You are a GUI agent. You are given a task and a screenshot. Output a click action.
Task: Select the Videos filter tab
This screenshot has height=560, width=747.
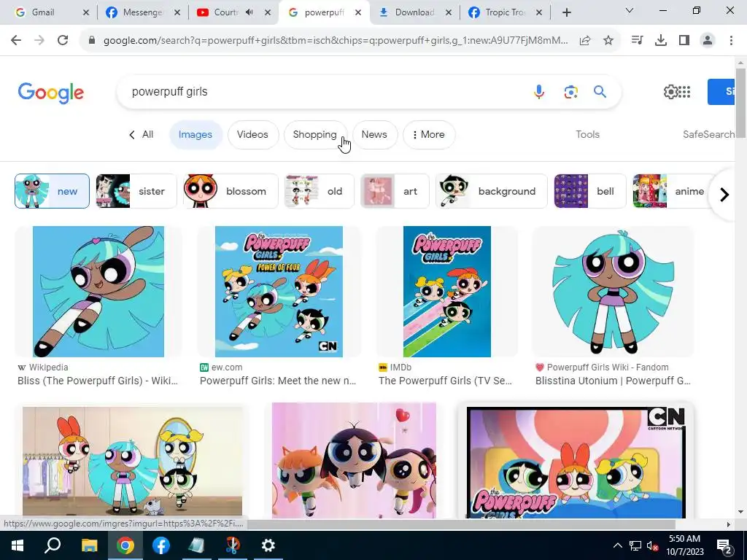pos(252,135)
